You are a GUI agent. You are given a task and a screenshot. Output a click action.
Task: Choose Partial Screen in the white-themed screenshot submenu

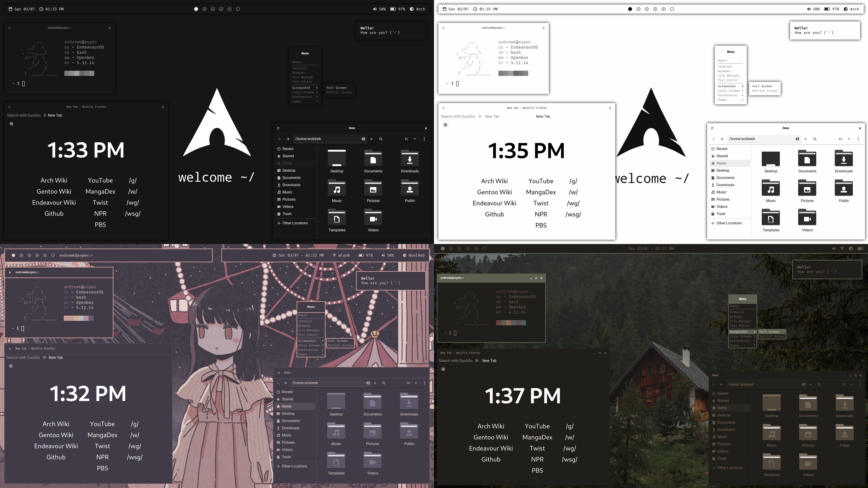pos(764,91)
